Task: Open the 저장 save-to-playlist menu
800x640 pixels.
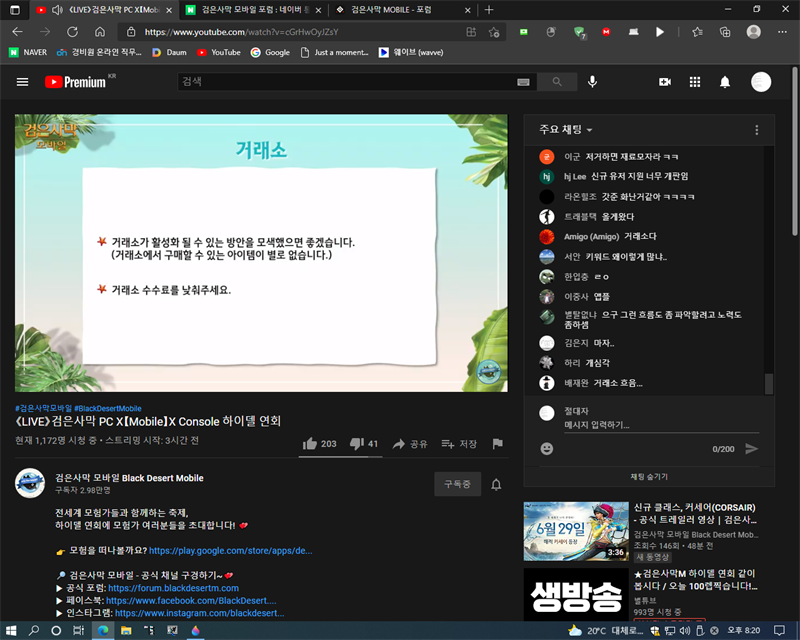Action: 459,444
